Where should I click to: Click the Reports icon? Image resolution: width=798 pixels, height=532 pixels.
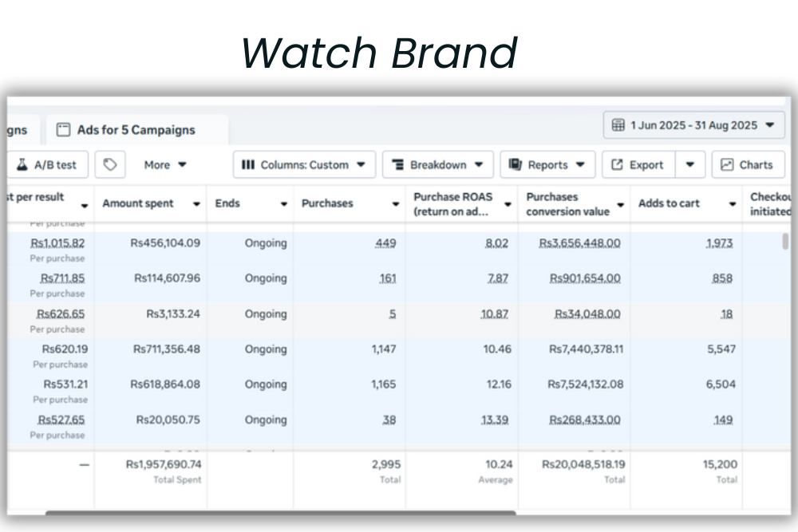[515, 165]
